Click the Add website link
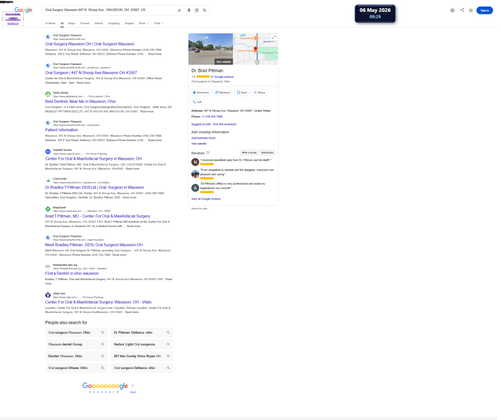 (199, 144)
